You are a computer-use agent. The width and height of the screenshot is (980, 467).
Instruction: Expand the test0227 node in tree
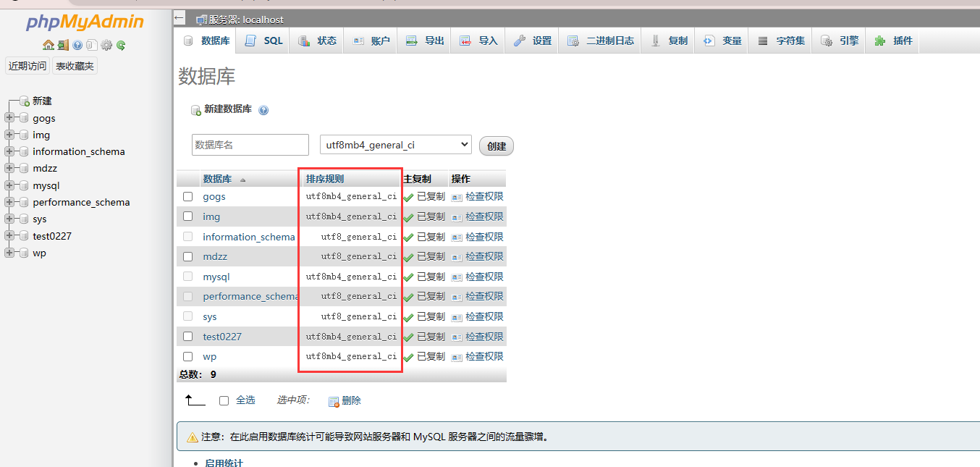pyautogui.click(x=9, y=236)
